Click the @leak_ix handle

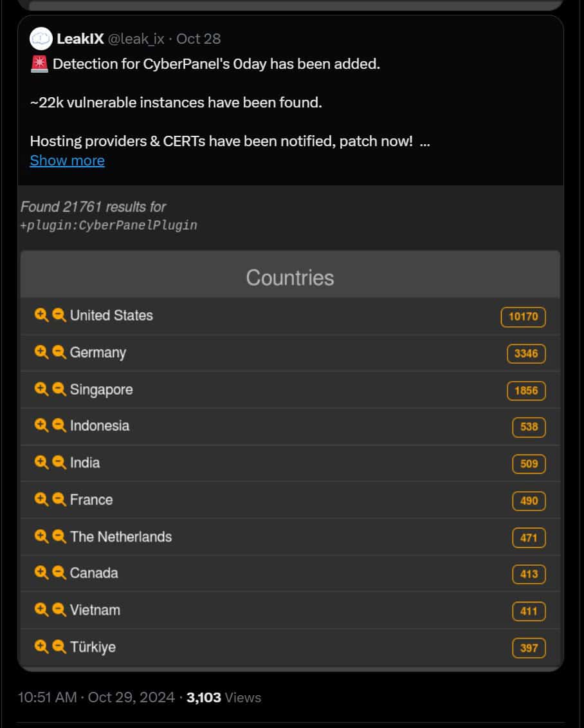(136, 39)
